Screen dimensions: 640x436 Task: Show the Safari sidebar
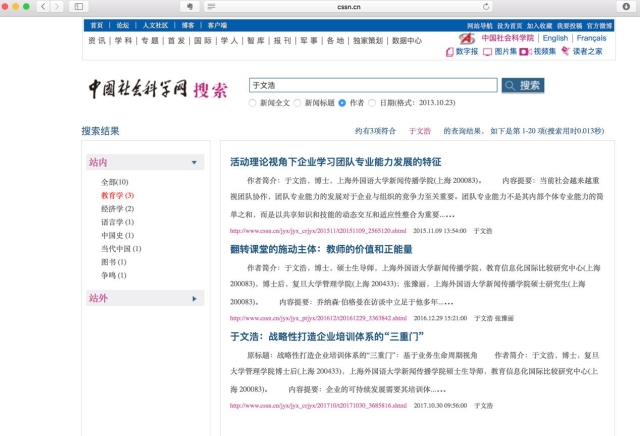point(78,7)
